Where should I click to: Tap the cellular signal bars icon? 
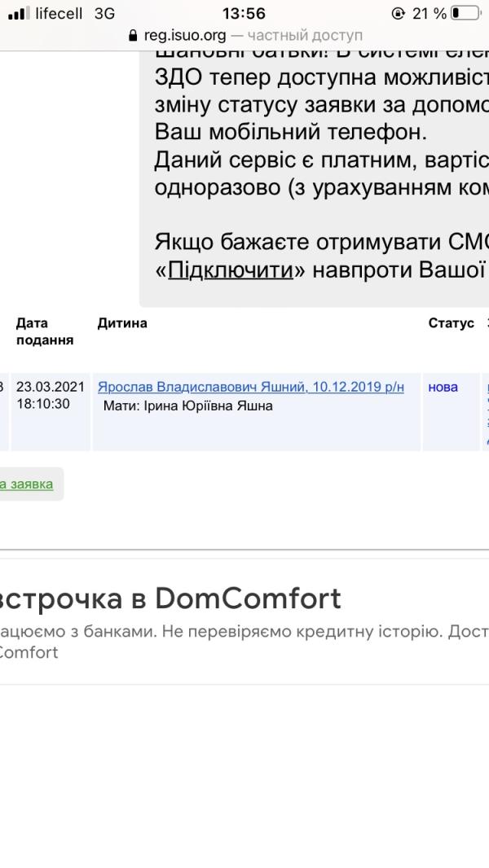[20, 13]
